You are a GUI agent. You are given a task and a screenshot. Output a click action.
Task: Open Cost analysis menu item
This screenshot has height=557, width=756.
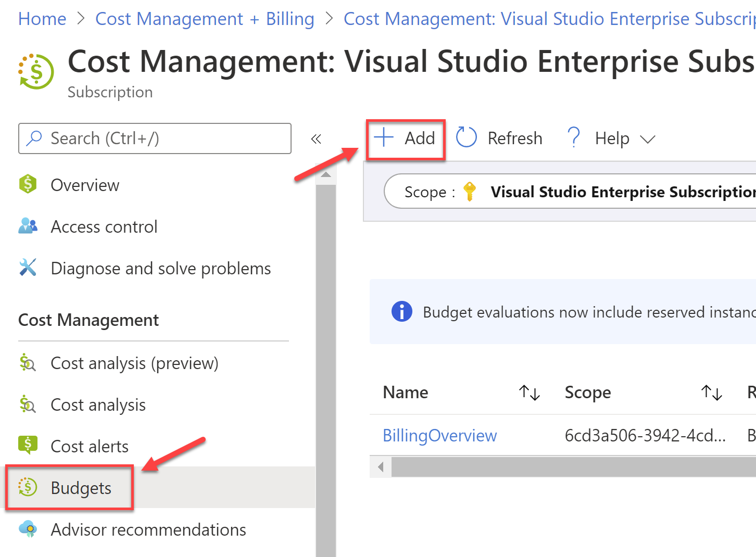point(98,405)
